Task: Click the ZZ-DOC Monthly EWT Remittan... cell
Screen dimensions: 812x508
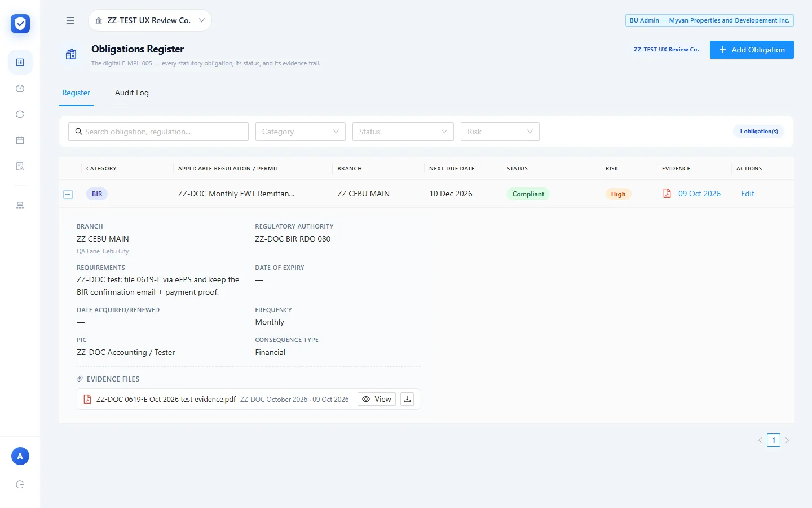Action: pos(236,194)
